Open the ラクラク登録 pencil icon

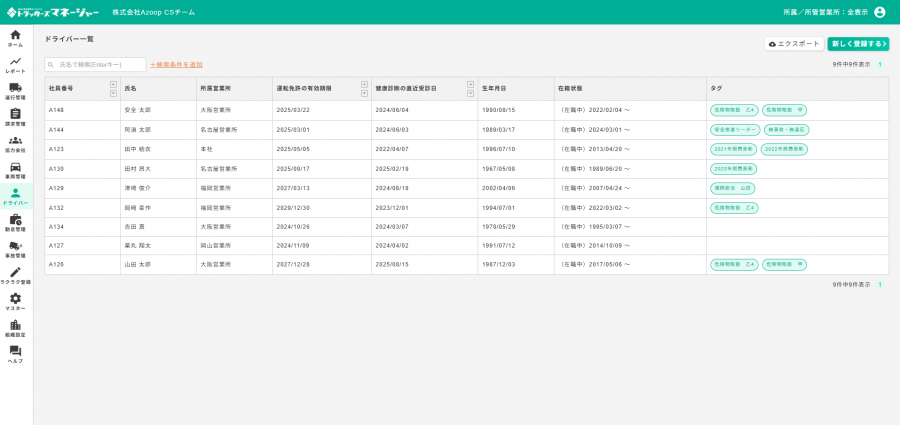15,275
